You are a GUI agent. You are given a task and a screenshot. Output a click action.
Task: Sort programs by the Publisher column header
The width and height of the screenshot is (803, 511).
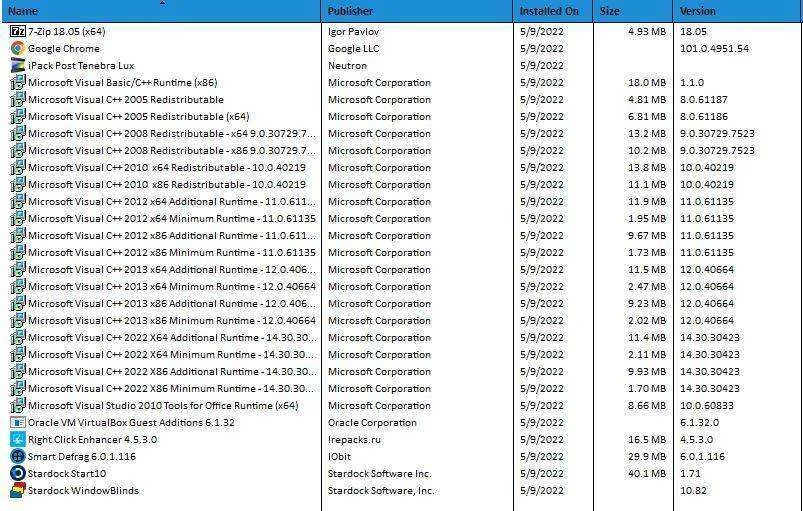point(417,11)
